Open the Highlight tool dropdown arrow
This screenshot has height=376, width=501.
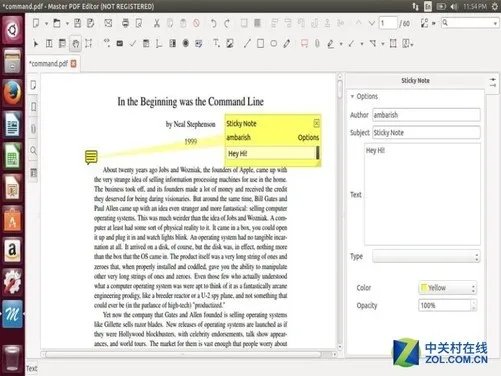click(x=341, y=44)
